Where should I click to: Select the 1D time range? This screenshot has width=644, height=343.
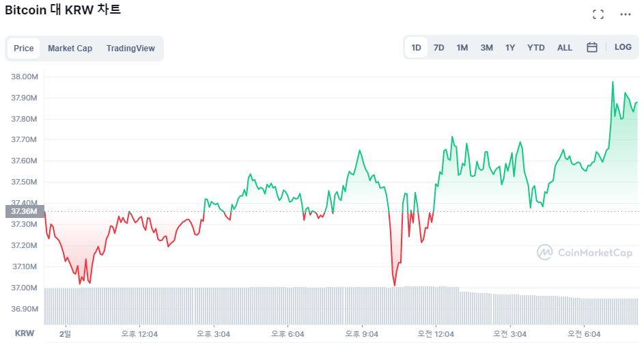click(416, 48)
